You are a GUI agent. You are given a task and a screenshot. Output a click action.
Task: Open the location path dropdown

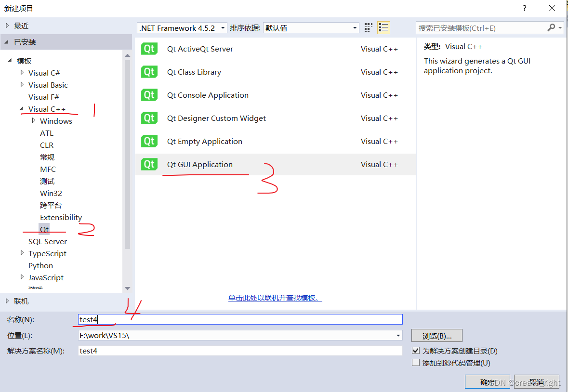[398, 336]
